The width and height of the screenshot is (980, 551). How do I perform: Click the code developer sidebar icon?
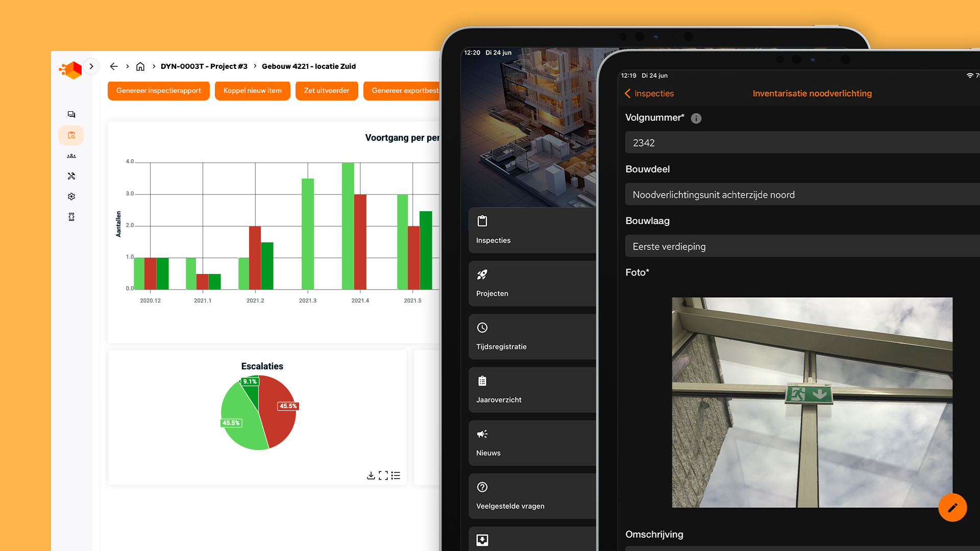(x=71, y=217)
